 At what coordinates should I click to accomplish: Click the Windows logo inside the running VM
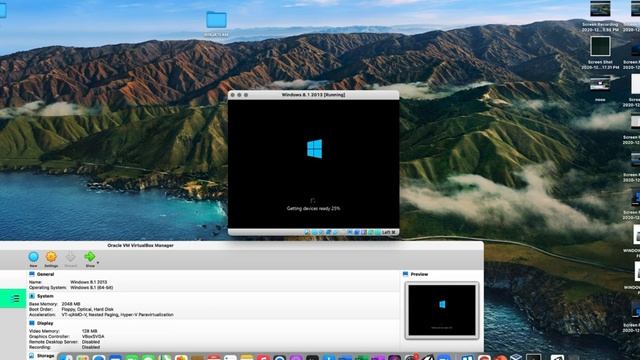[314, 149]
